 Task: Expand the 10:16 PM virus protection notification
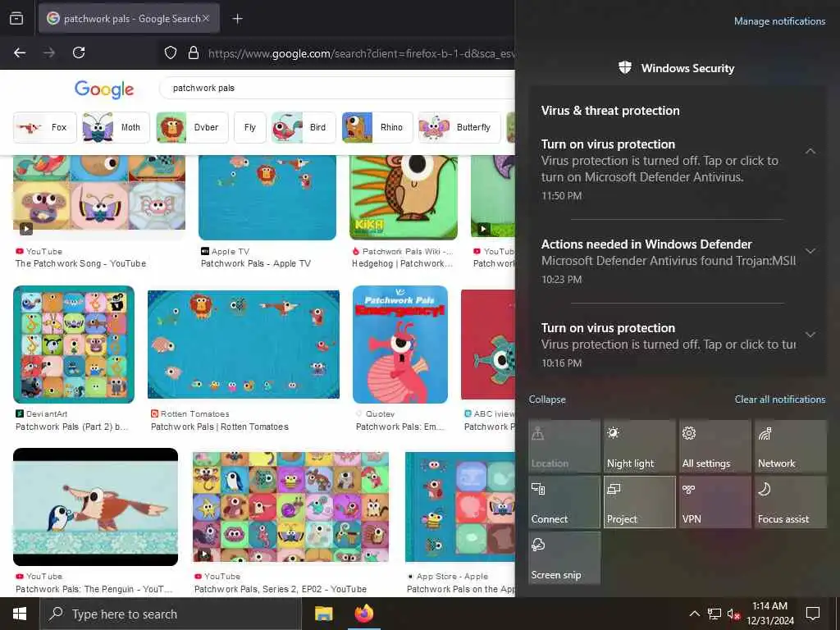click(x=810, y=335)
